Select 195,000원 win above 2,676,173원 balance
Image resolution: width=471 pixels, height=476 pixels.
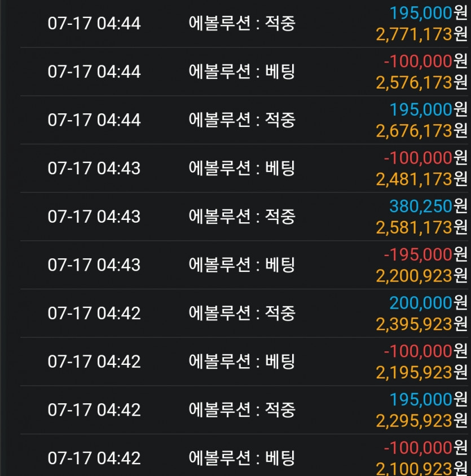click(428, 109)
